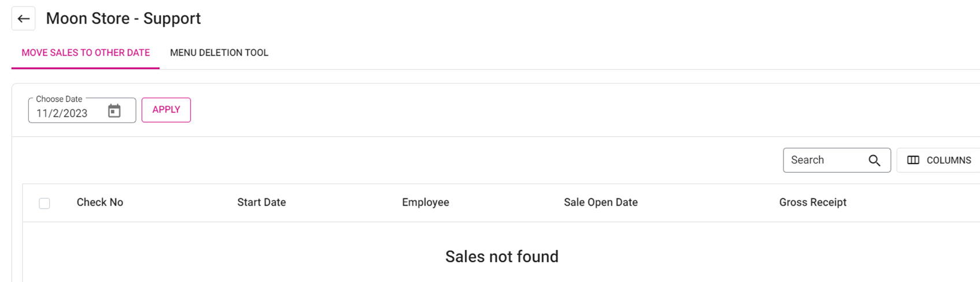Sort by the Check No column header
Viewport: 980px width, 282px height.
tap(100, 202)
